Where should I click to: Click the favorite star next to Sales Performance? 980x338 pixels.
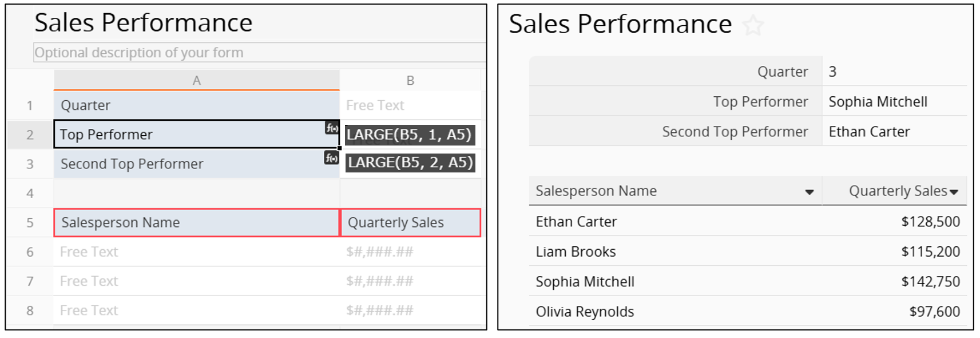pos(753,25)
